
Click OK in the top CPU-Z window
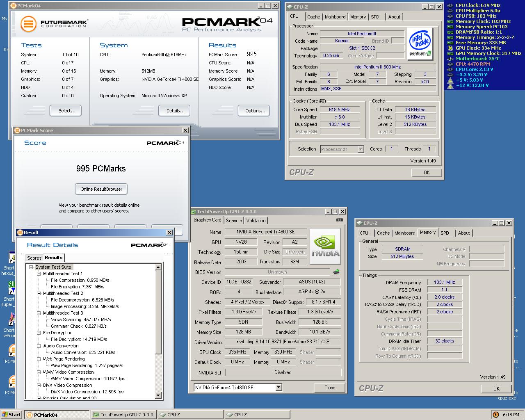tap(427, 173)
